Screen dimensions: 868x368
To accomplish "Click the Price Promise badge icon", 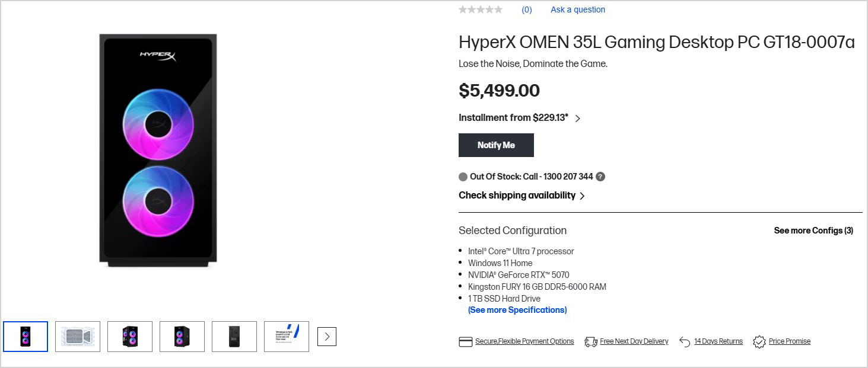I will pos(759,342).
